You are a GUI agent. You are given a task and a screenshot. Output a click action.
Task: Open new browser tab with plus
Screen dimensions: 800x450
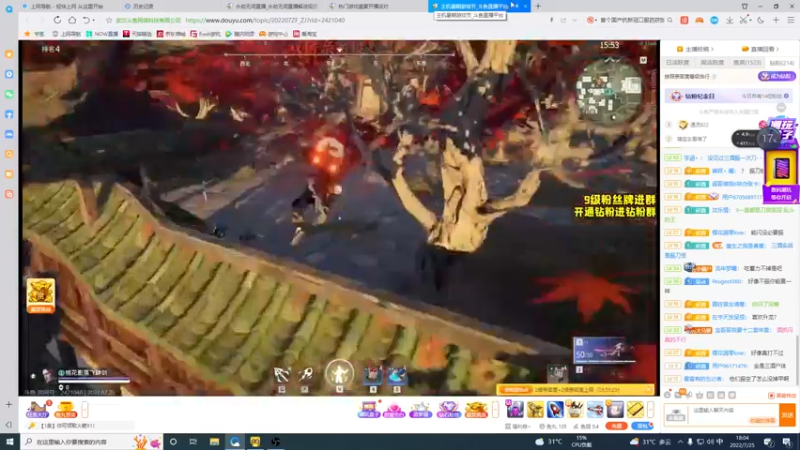coord(538,6)
